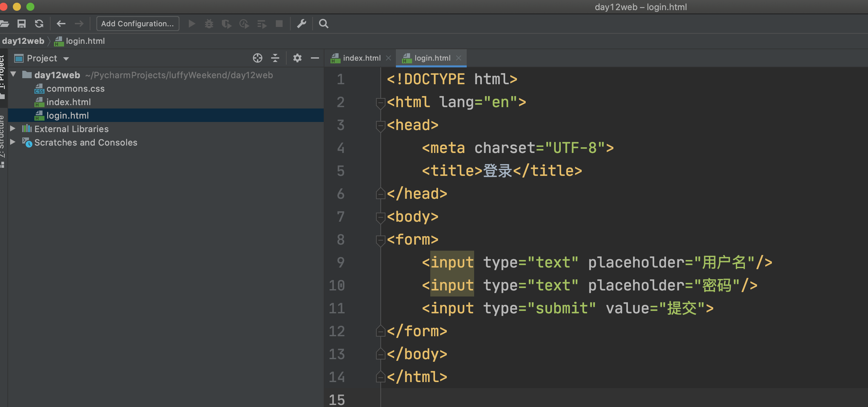The image size is (868, 407).
Task: Click the Synchronize refresh icon
Action: pyautogui.click(x=39, y=24)
